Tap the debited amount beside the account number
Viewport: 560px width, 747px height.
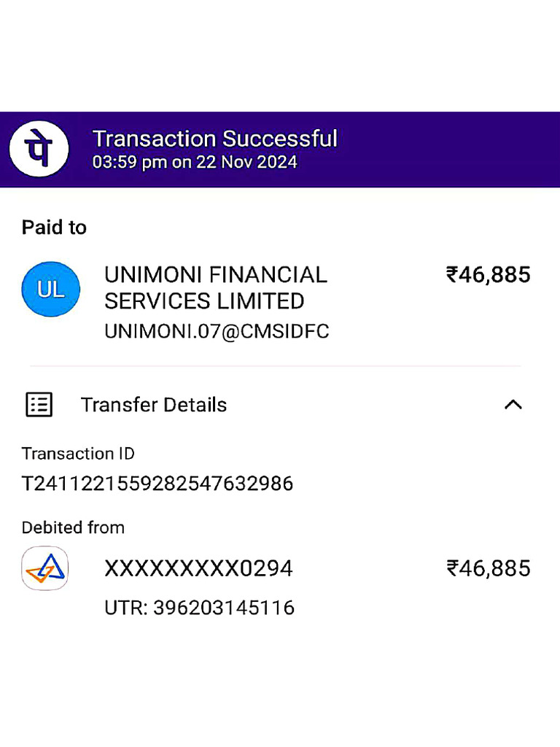point(488,568)
